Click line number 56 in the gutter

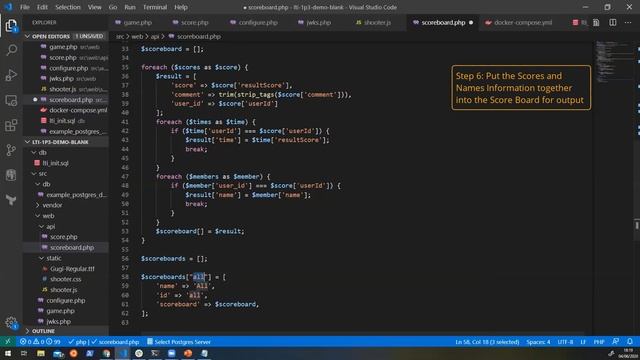coord(125,259)
